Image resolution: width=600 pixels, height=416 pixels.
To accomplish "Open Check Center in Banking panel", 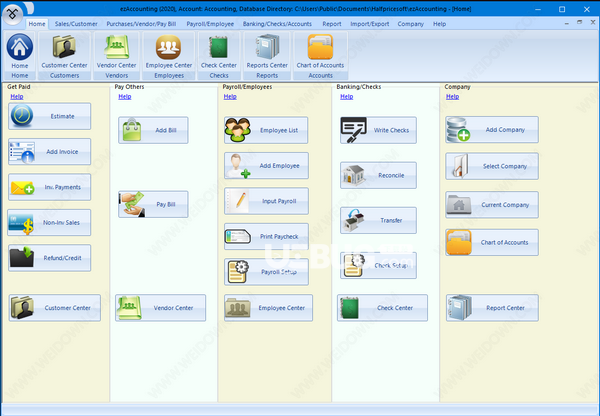I will pyautogui.click(x=383, y=308).
